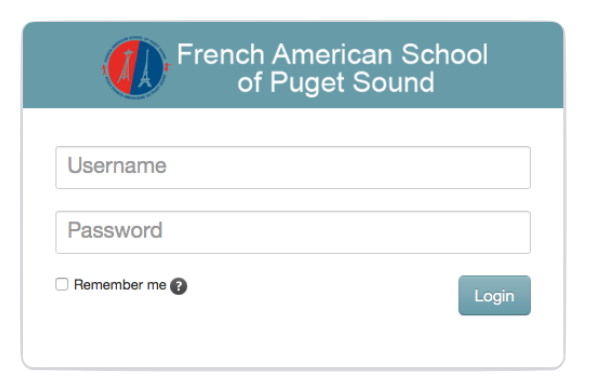Submit the form with the teal Login button
The width and height of the screenshot is (589, 389).
point(494,296)
